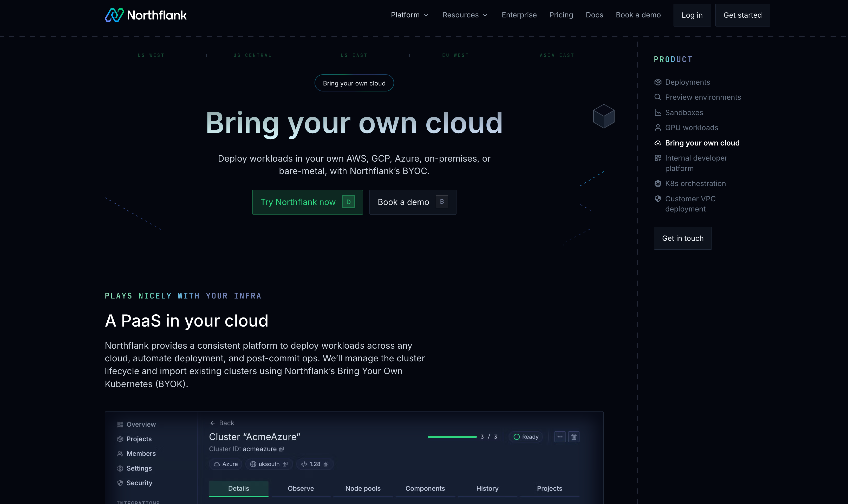The height and width of the screenshot is (504, 848).
Task: Open the Components tab
Action: (425, 489)
